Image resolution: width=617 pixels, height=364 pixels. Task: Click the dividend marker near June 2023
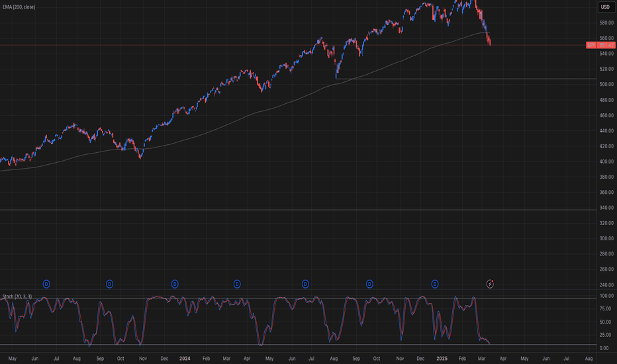[x=46, y=284]
